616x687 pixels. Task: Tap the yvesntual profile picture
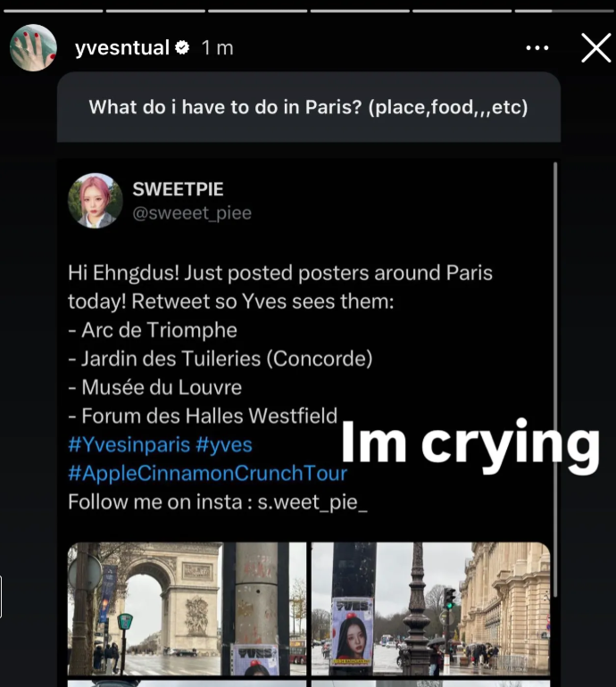coord(34,48)
